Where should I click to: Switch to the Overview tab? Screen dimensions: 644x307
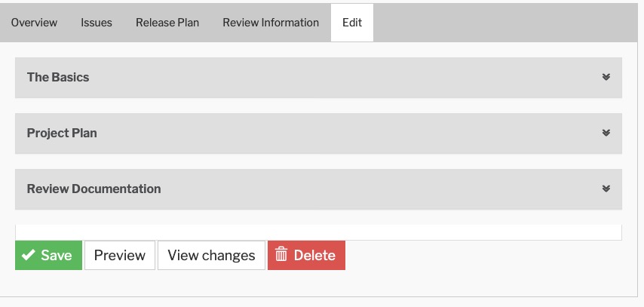point(34,23)
